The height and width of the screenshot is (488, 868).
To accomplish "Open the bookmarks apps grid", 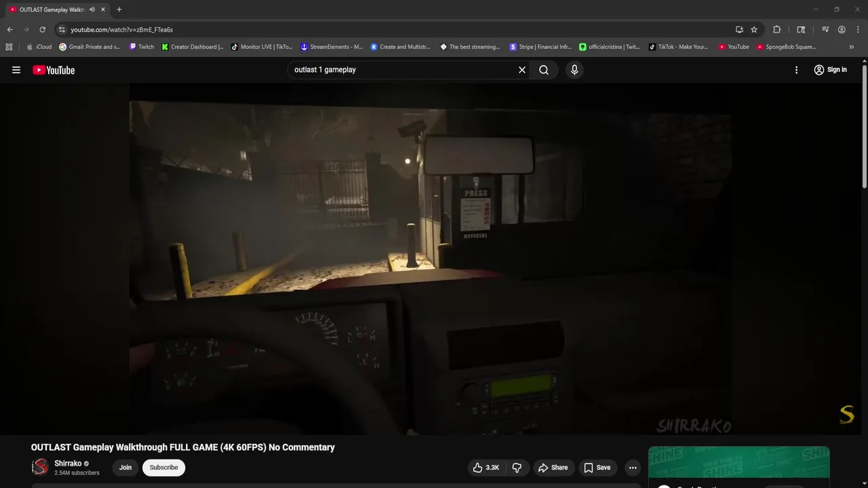I will click(9, 47).
